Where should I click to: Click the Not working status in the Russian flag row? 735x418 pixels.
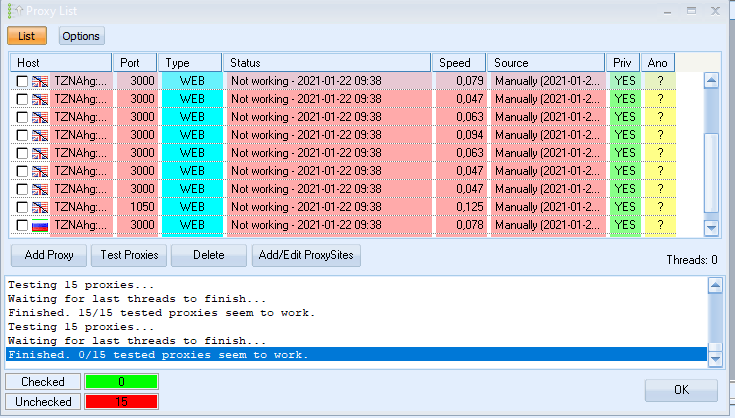(329, 225)
